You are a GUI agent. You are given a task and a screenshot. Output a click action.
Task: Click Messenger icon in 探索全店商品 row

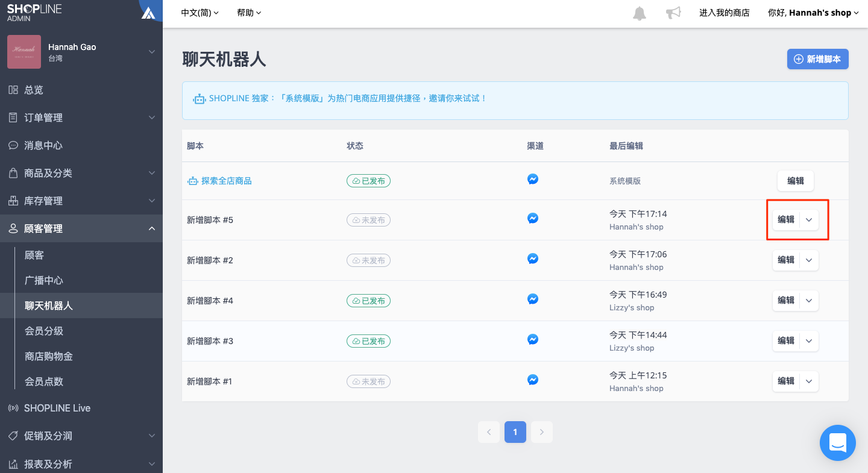(x=533, y=179)
